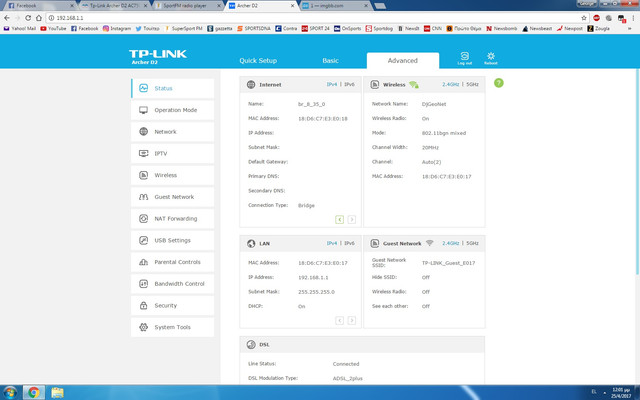Click the green Wi-Fi signal icon next to Wireless

414,84
